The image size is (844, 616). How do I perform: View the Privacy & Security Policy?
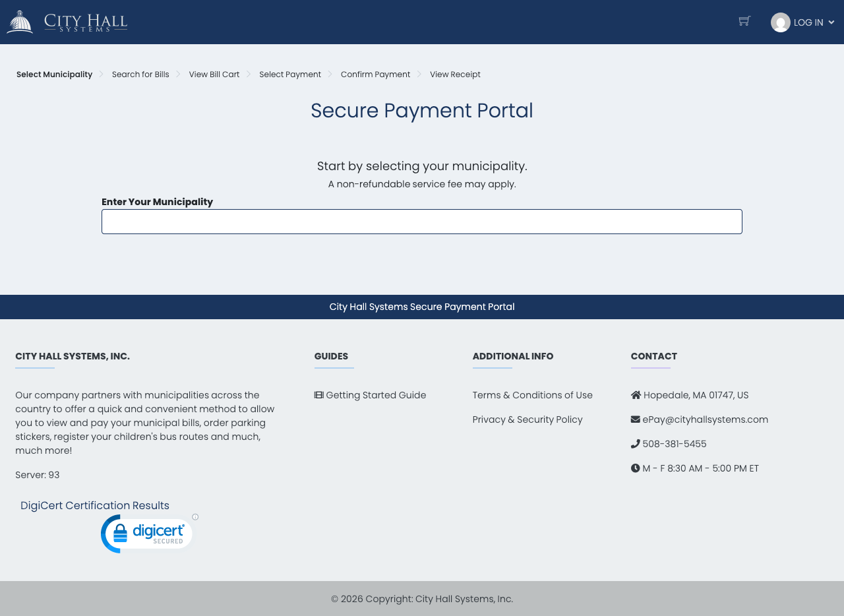pos(527,419)
